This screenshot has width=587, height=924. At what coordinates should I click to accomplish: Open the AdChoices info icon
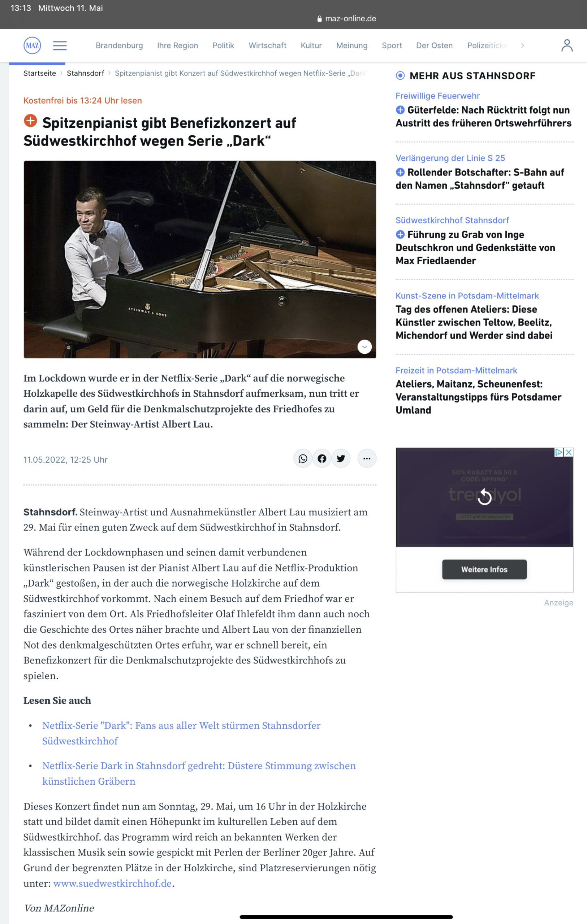pos(559,452)
